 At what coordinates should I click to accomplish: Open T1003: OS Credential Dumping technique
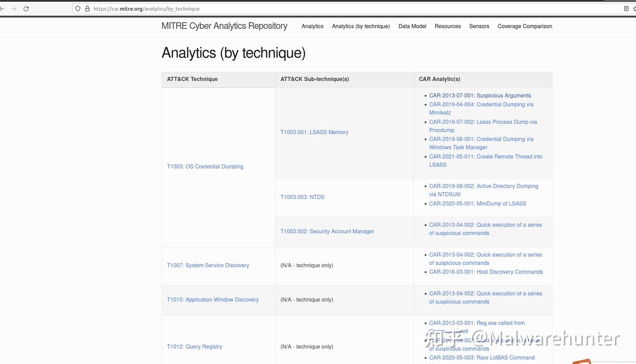[205, 167]
